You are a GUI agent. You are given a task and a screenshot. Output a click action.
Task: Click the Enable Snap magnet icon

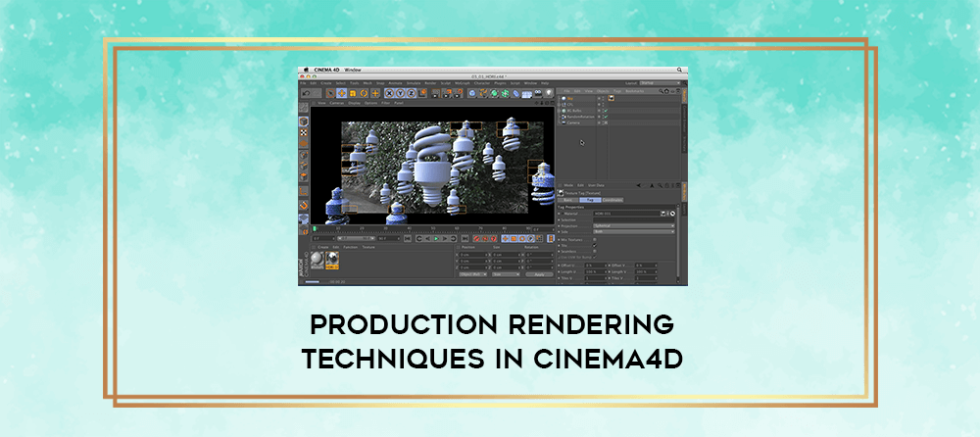point(303,205)
